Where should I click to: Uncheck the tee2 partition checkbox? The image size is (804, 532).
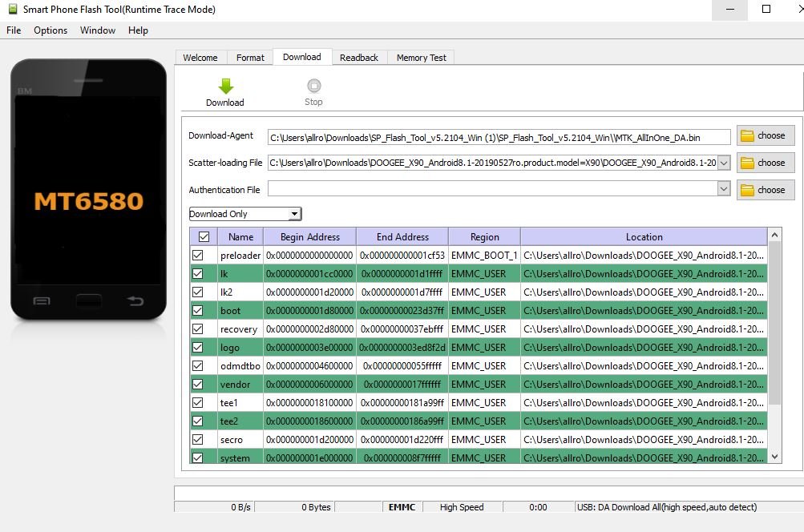198,421
